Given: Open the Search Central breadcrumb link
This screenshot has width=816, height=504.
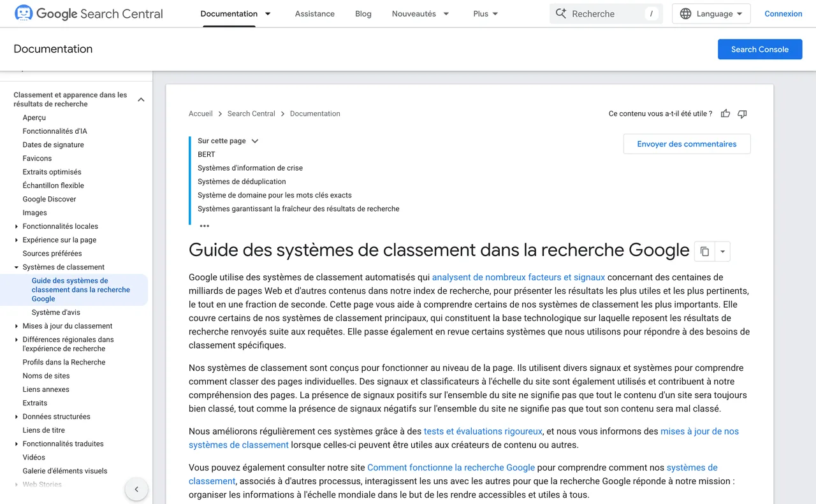Looking at the screenshot, I should click(251, 113).
